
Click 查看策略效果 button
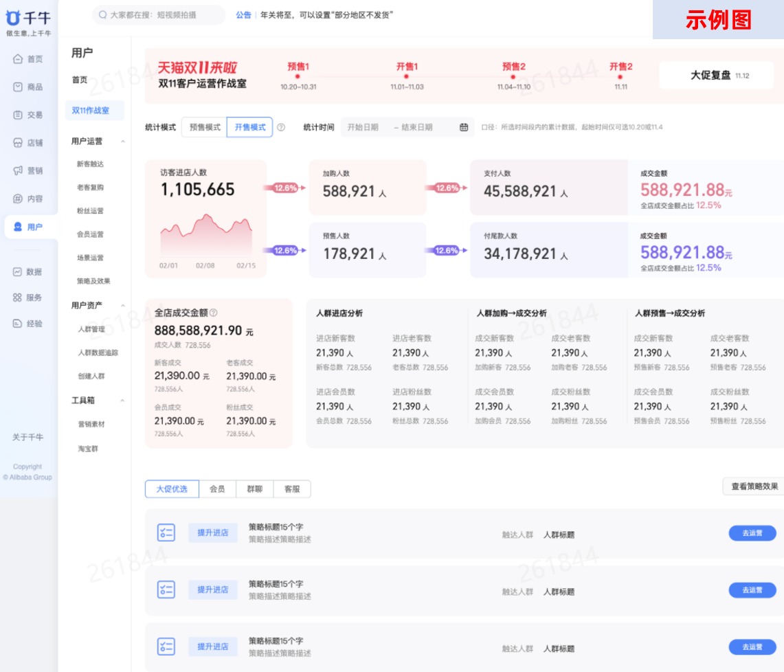754,486
